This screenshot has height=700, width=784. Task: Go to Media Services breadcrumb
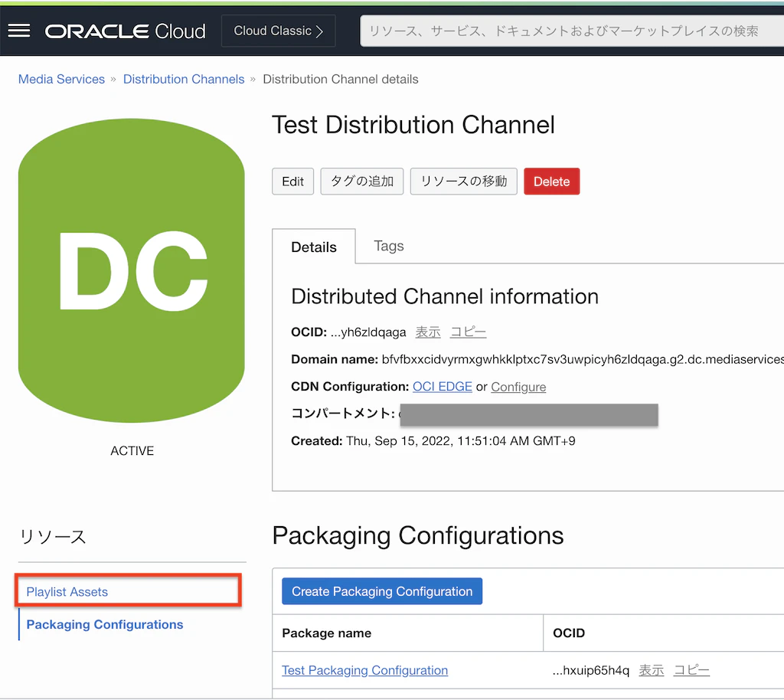click(x=61, y=79)
